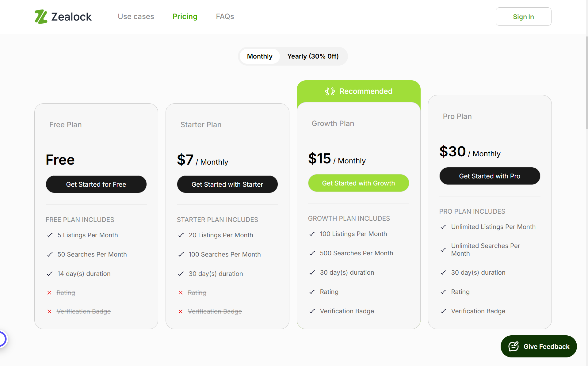
Task: Switch billing to Monthly
Action: coord(260,56)
